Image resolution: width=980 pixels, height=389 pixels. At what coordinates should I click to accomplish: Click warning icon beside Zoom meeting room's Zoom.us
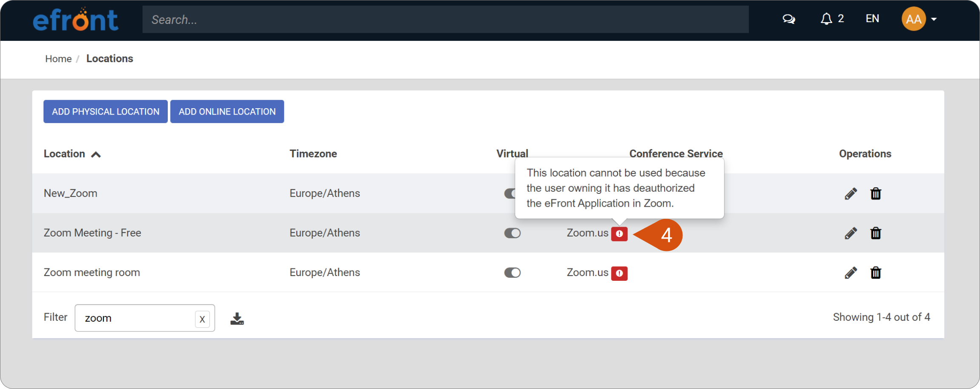(619, 273)
